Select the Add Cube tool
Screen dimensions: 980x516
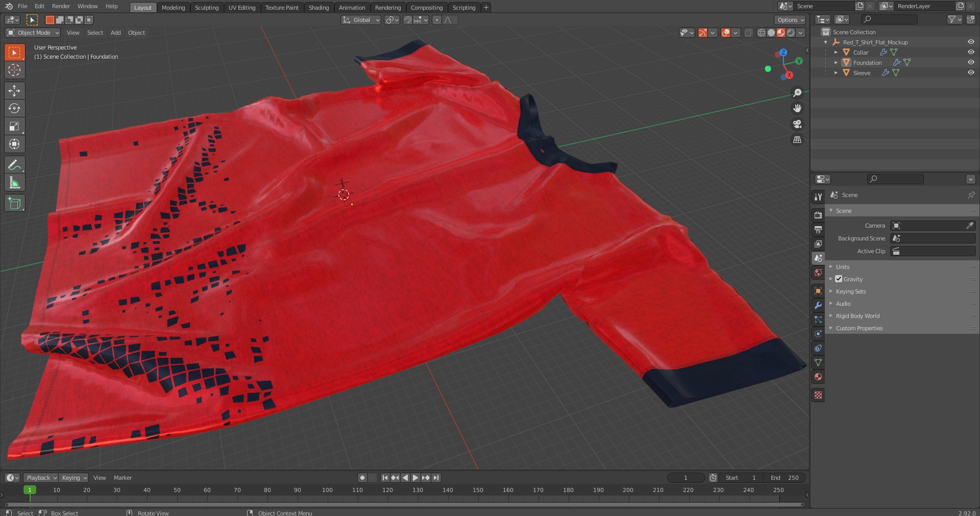(x=14, y=203)
